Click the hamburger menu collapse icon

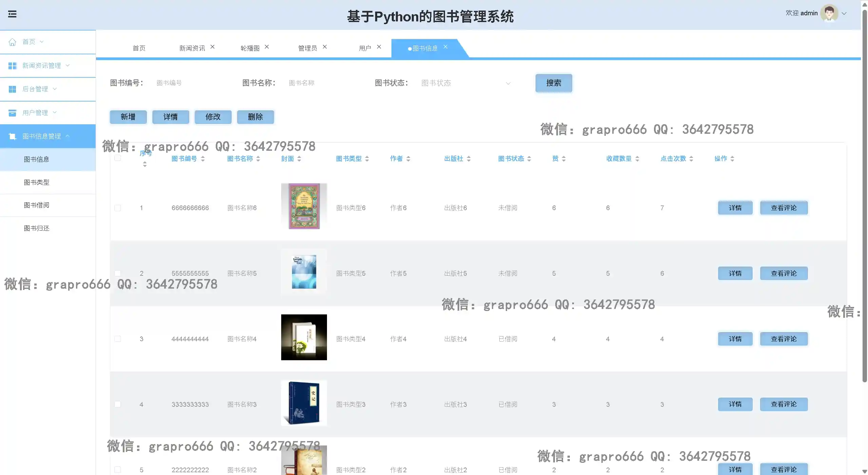[x=12, y=14]
